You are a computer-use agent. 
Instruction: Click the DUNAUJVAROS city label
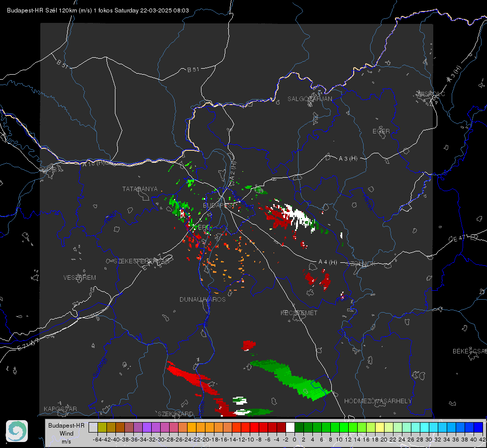tap(202, 299)
